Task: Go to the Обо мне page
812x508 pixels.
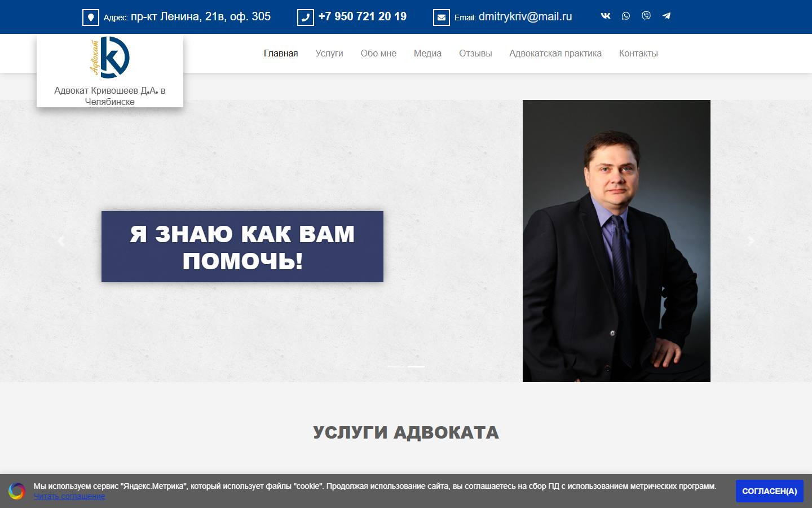Action: coord(378,53)
